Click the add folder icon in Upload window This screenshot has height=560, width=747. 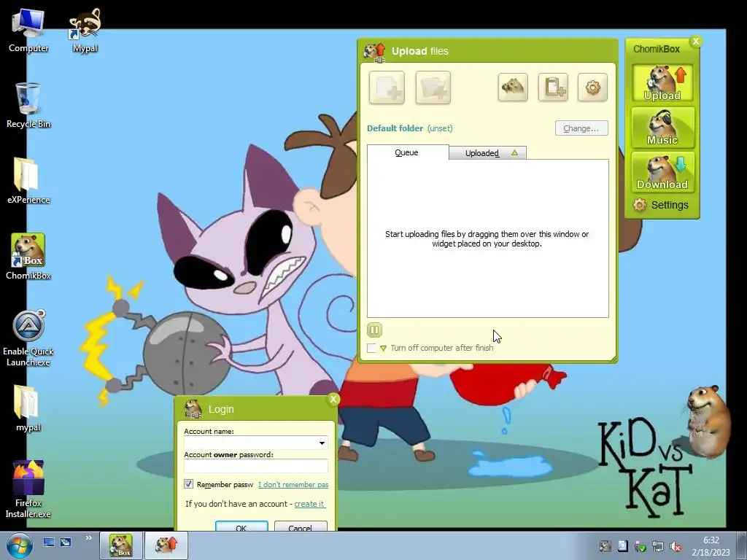[x=433, y=87]
